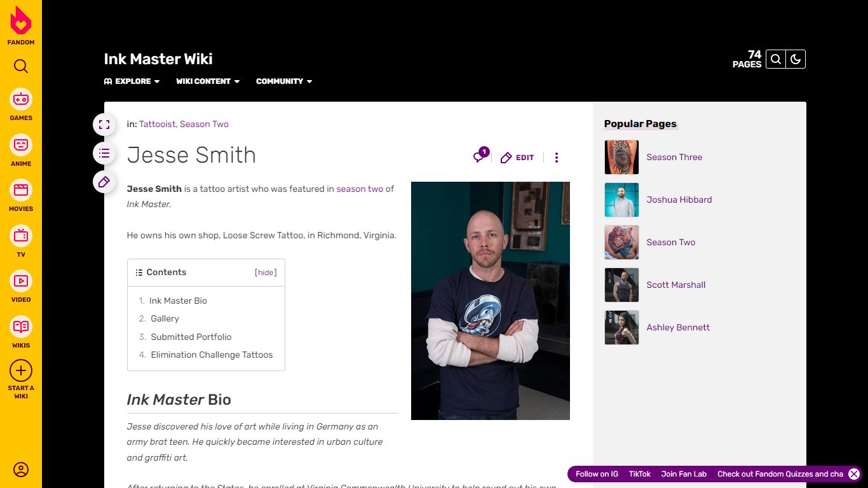
Task: Open the Tattooist category link
Action: pyautogui.click(x=157, y=124)
